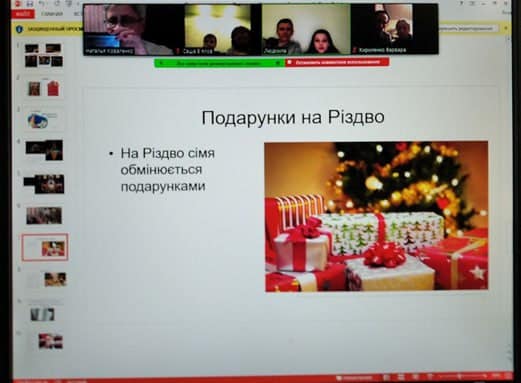
Task: Select Normal view icon in status bar
Action: point(387,377)
